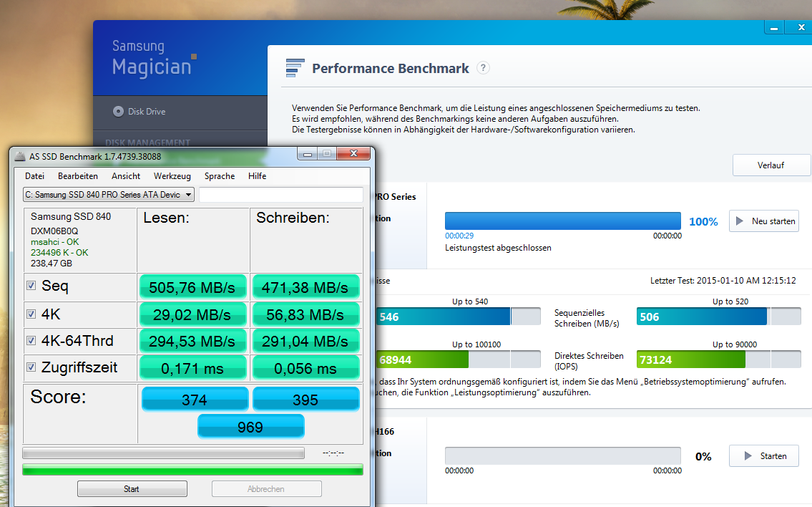
Task: Click Neu starten to rerun the benchmark
Action: [x=764, y=221]
